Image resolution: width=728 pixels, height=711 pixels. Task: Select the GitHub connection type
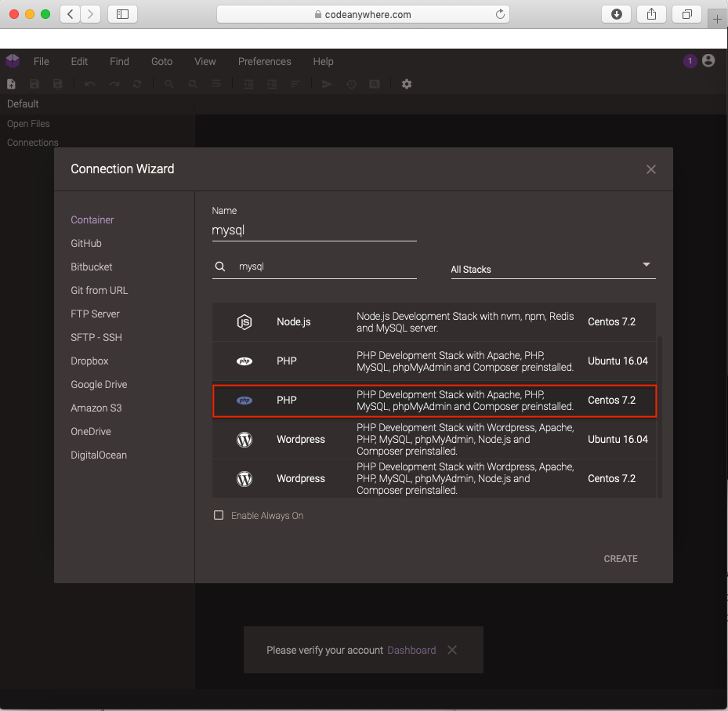click(x=86, y=243)
